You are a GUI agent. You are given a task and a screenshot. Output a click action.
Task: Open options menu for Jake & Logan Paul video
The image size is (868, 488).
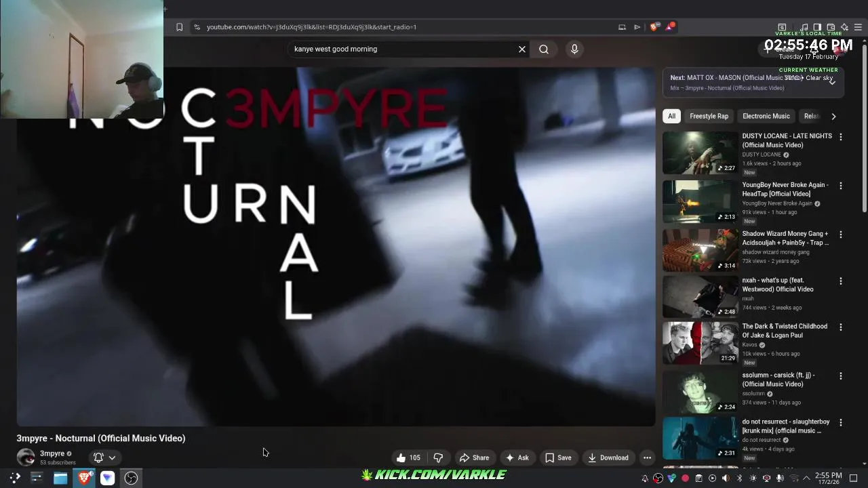(841, 327)
